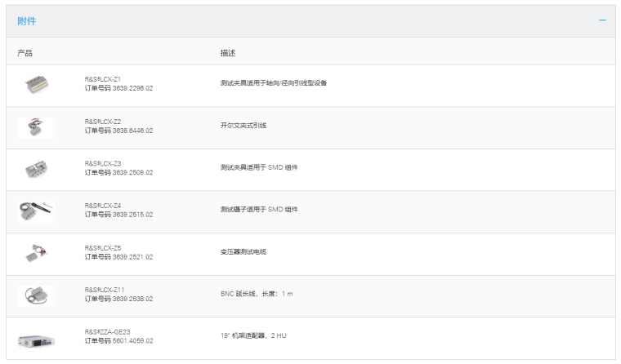Viewport: 621px width, 364px height.
Task: Open the R&S LCX-Z1 test fixture thumbnail
Action: (36, 83)
